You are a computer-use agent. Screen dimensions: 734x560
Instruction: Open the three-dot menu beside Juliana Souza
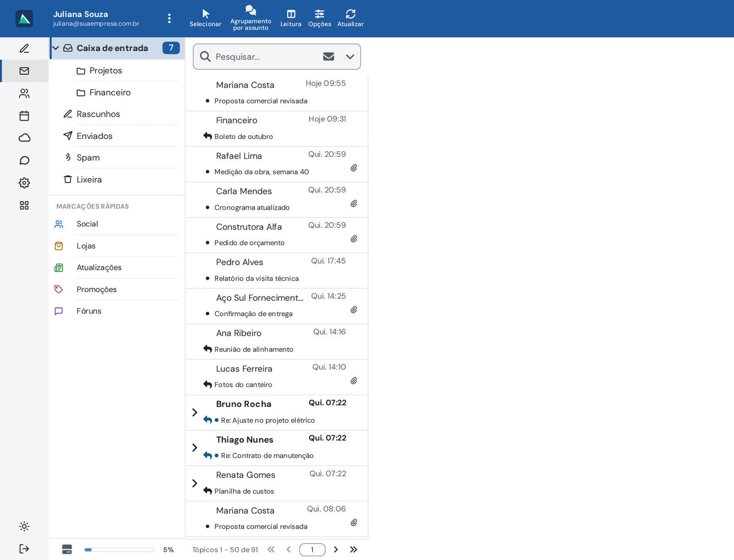click(169, 18)
